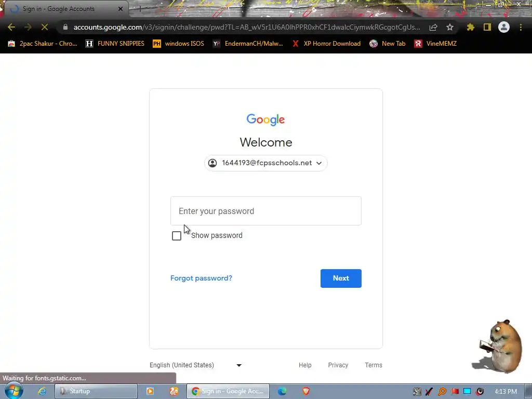Click the share page icon in address bar
Image resolution: width=532 pixels, height=399 pixels.
433,28
